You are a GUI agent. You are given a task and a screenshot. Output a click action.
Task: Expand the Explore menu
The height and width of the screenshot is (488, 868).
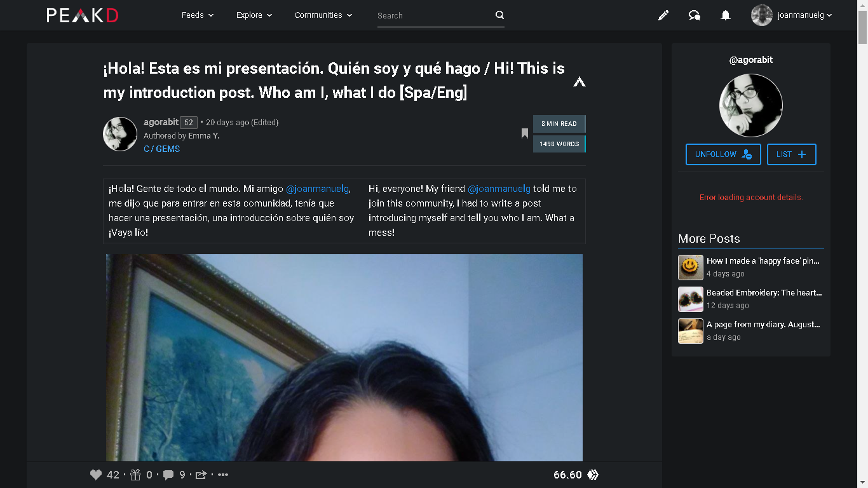coord(254,15)
